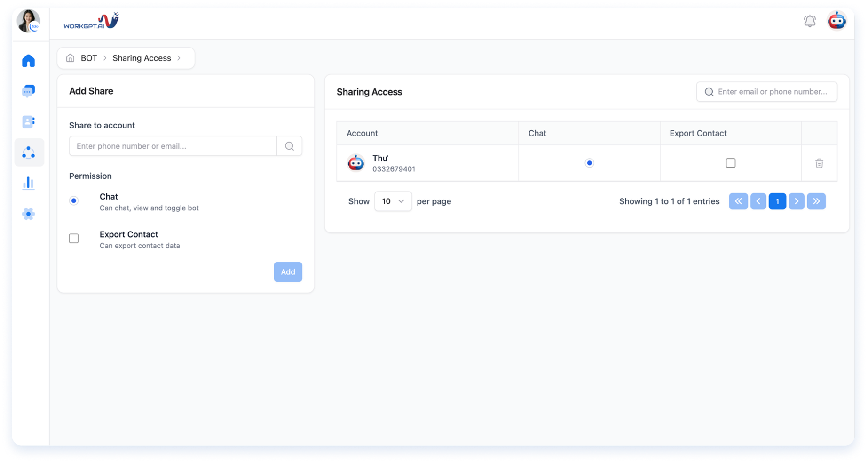Open the contacts icon in the sidebar

click(29, 122)
